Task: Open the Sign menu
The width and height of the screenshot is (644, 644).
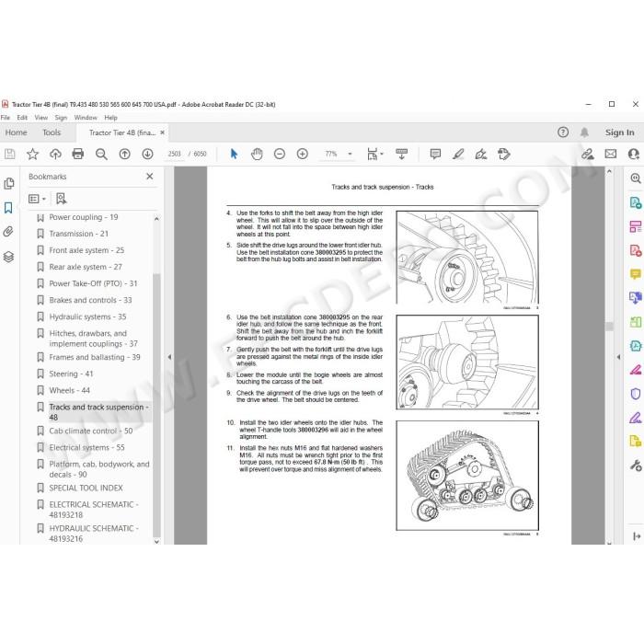Action: point(61,118)
